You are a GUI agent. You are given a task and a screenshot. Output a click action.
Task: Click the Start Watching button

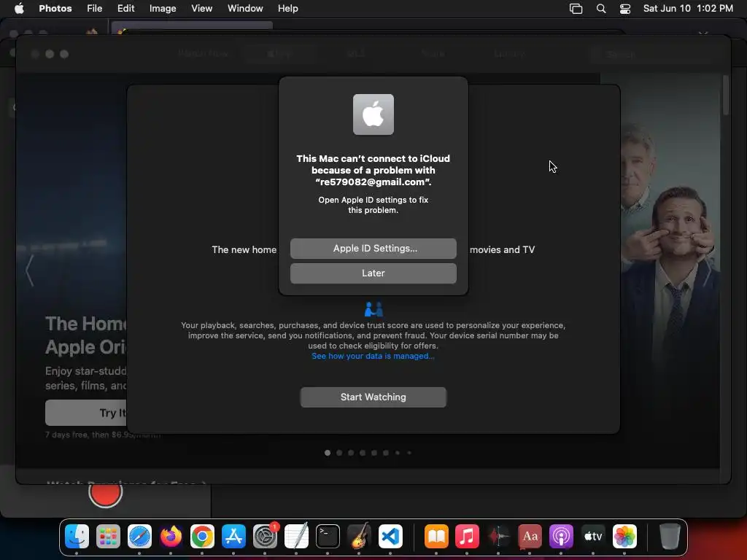[x=373, y=397]
